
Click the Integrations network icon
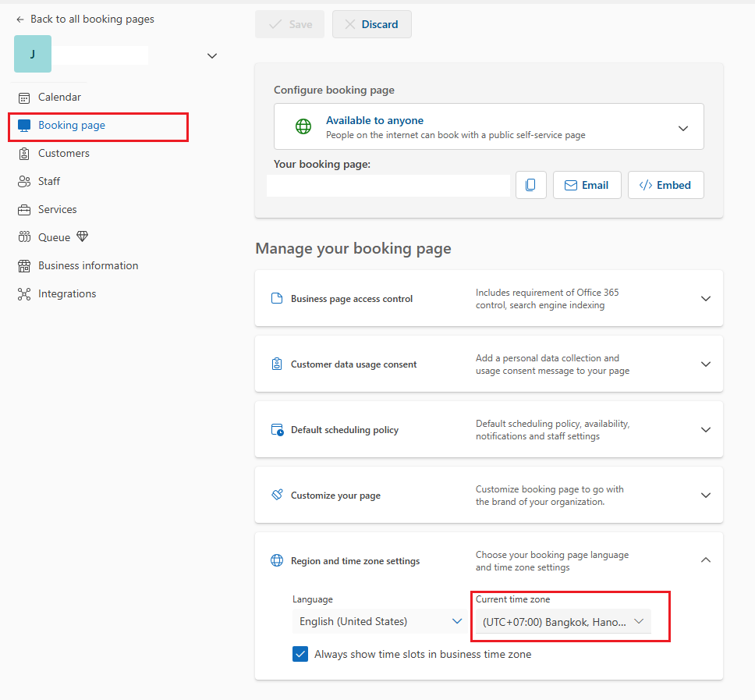[x=24, y=294]
